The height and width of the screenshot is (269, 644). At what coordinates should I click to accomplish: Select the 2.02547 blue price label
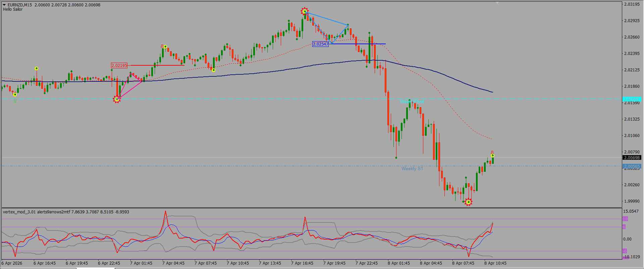[321, 44]
